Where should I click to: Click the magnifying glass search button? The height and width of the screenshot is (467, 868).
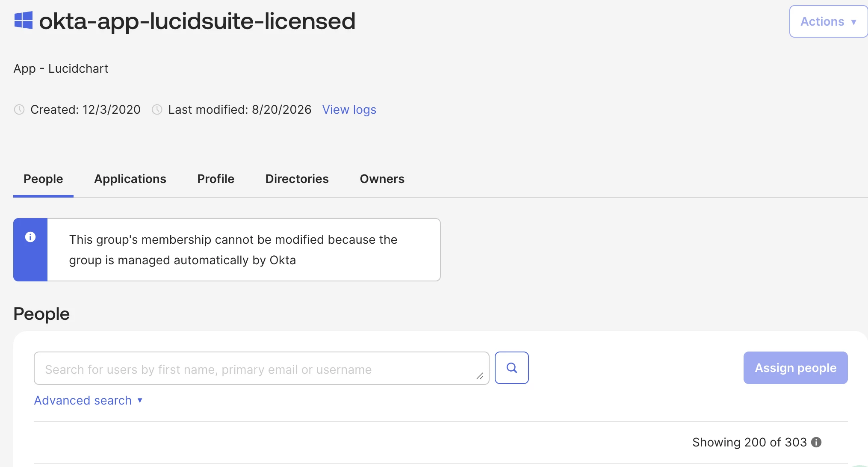[x=512, y=368]
